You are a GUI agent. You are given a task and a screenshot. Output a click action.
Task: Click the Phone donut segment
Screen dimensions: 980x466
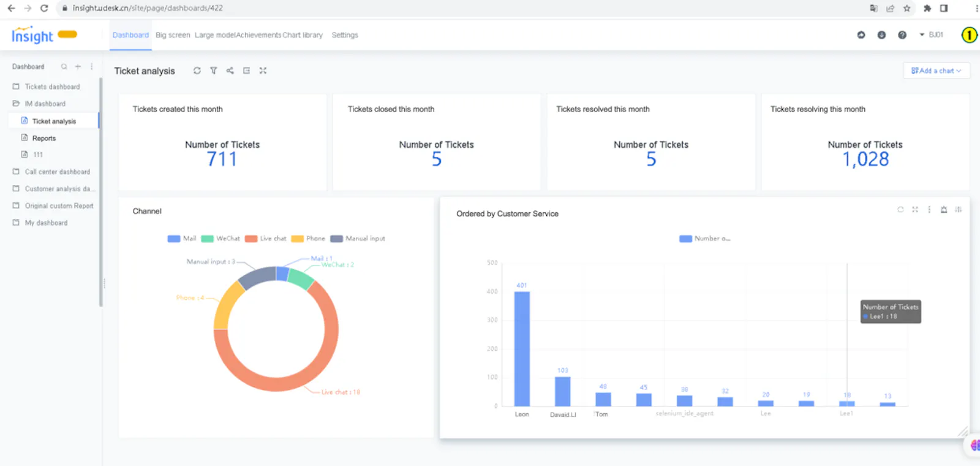point(225,307)
